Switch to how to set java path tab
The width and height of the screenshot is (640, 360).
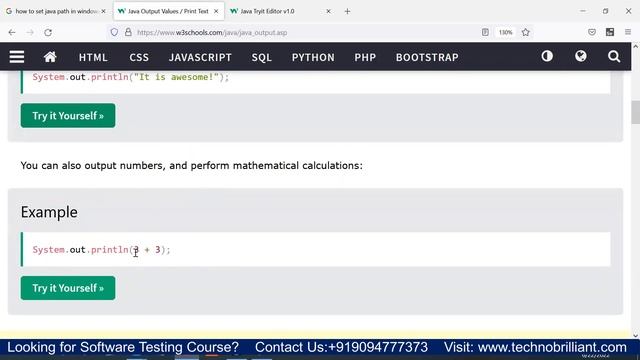[x=55, y=11]
